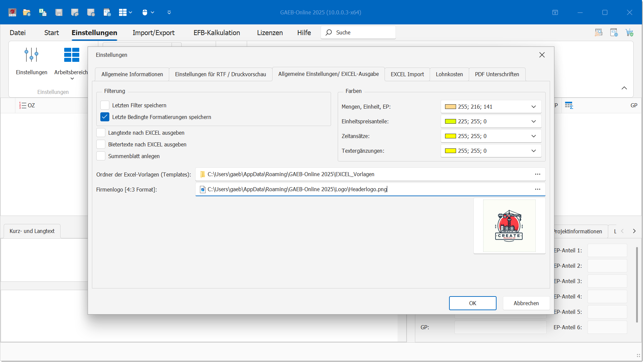This screenshot has height=363, width=644.
Task: Click the mouse mode icon in title bar
Action: click(x=145, y=12)
